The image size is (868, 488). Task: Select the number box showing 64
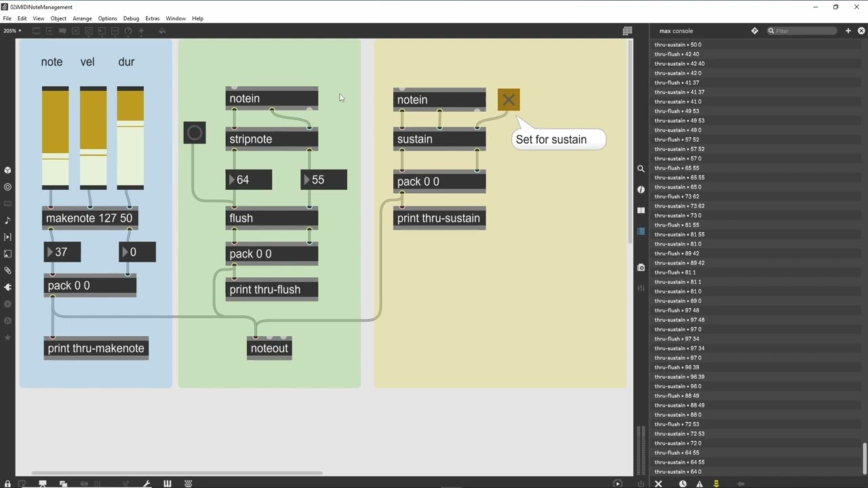pos(249,180)
